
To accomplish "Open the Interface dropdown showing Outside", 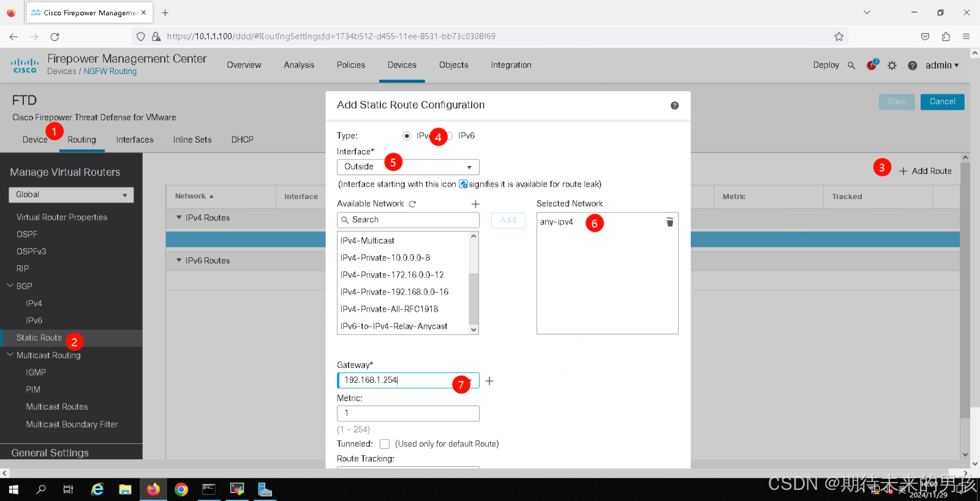I will click(408, 167).
